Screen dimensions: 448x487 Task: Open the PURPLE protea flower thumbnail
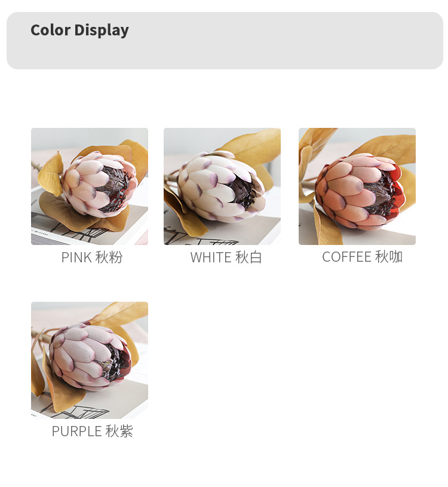(90, 360)
